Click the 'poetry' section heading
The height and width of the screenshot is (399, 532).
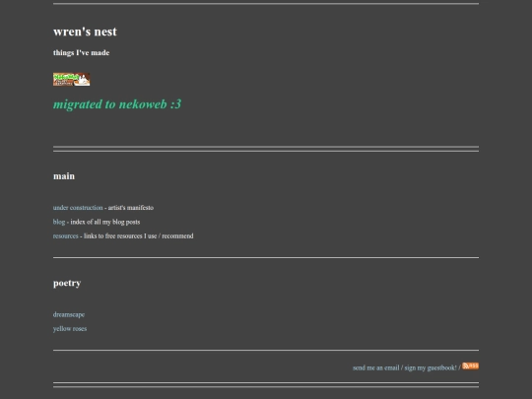(x=67, y=283)
